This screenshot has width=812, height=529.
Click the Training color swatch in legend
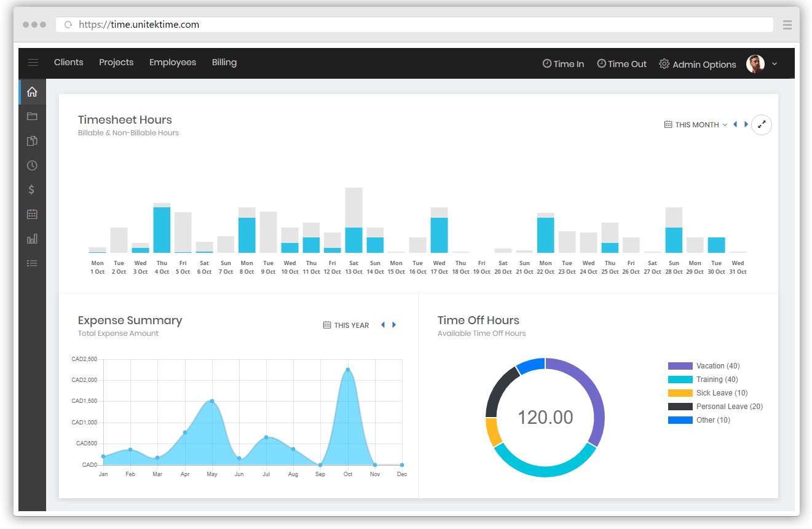680,380
